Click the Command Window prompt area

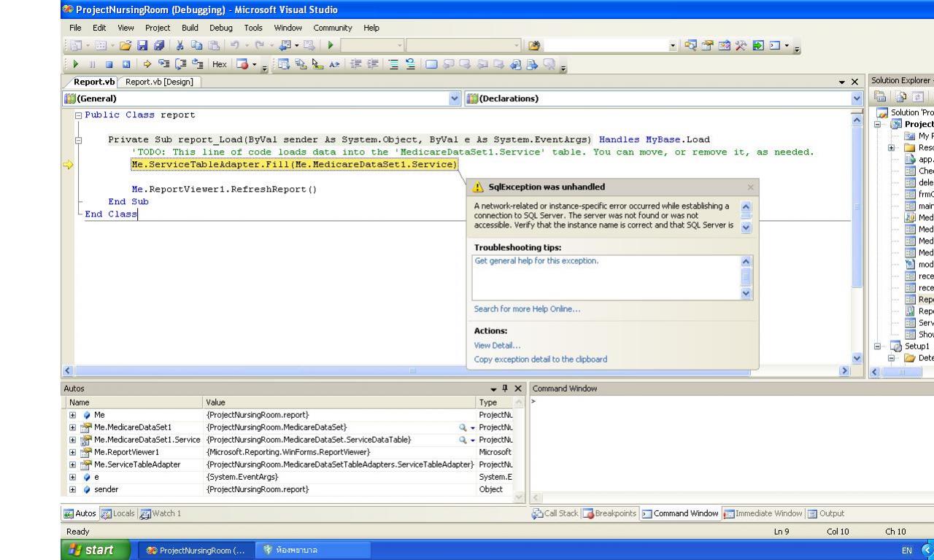coord(733,447)
